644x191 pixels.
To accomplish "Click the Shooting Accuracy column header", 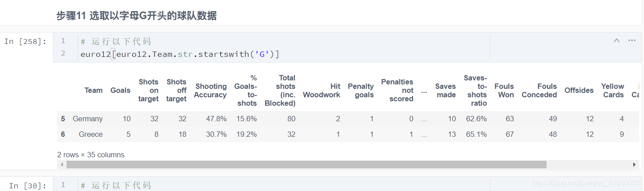I will tap(210, 90).
